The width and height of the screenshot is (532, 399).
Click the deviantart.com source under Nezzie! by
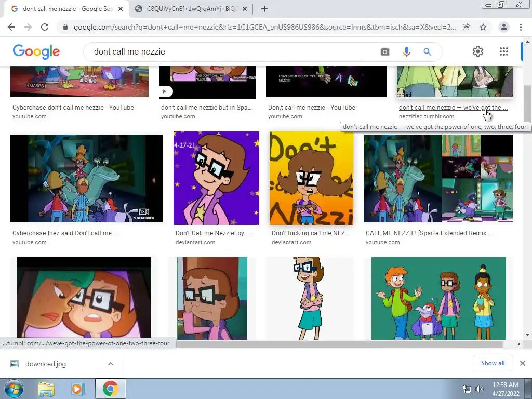tap(195, 242)
